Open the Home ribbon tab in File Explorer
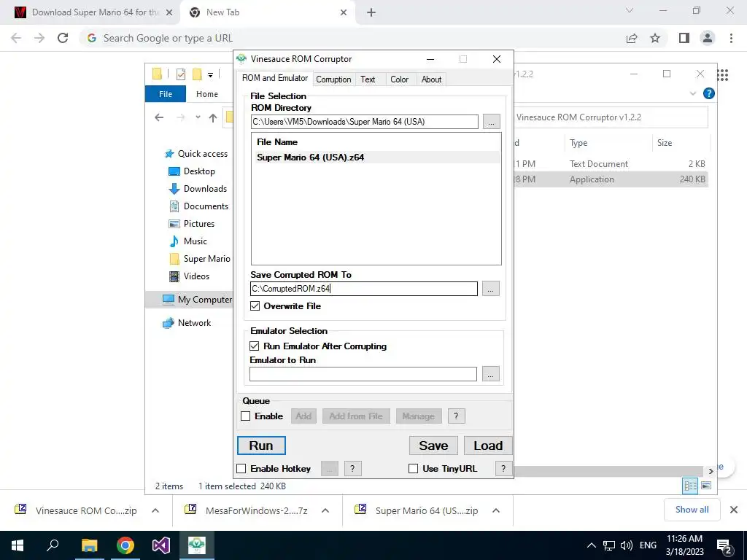This screenshot has width=747, height=560. point(206,94)
